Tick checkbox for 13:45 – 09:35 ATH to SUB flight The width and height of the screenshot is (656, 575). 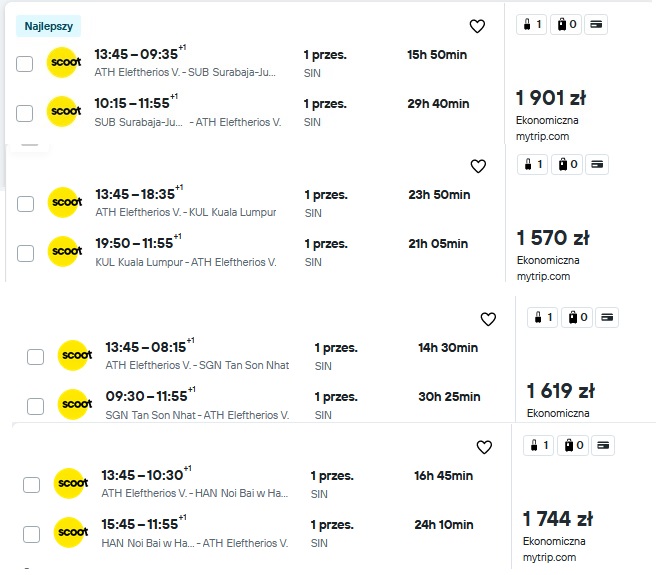[x=24, y=64]
